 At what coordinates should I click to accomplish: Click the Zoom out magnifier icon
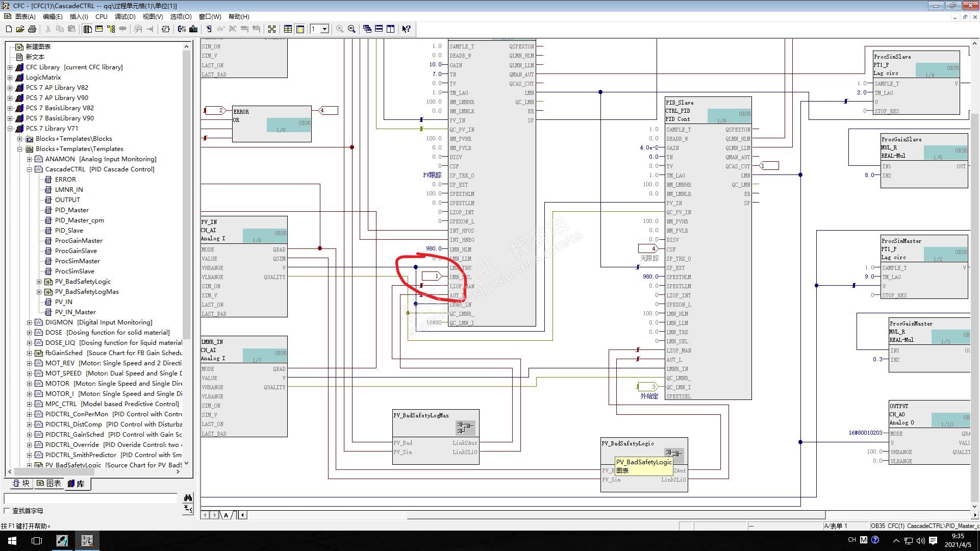point(351,29)
